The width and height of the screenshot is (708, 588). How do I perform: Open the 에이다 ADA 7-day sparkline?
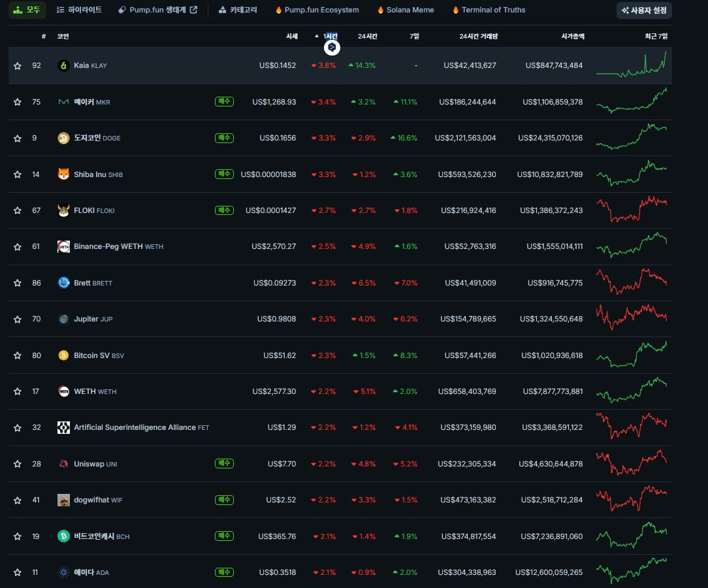point(631,571)
